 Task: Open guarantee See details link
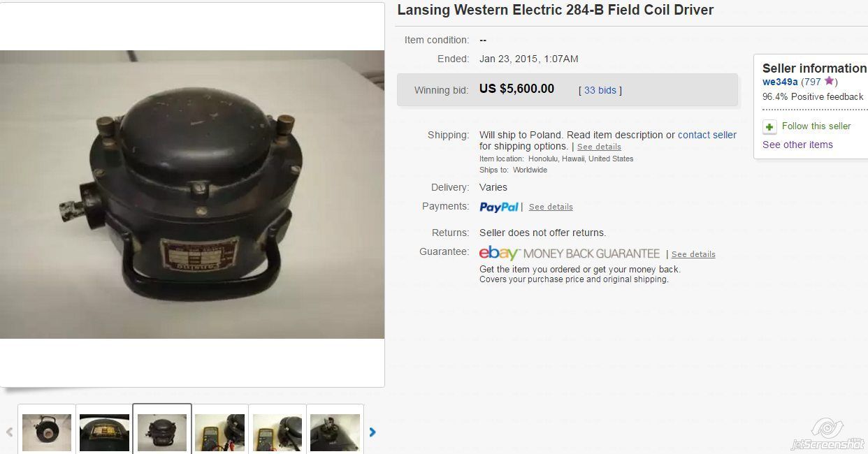[693, 254]
